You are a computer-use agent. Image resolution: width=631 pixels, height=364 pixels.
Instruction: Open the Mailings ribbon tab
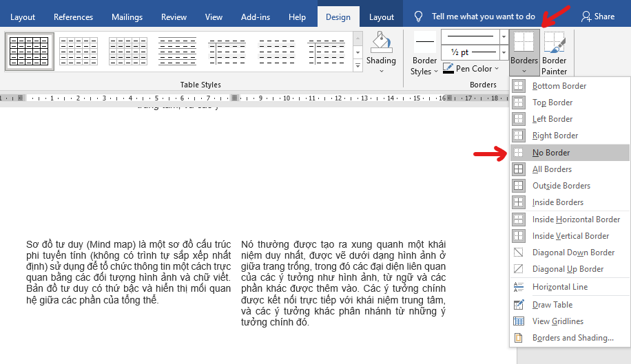tap(126, 17)
